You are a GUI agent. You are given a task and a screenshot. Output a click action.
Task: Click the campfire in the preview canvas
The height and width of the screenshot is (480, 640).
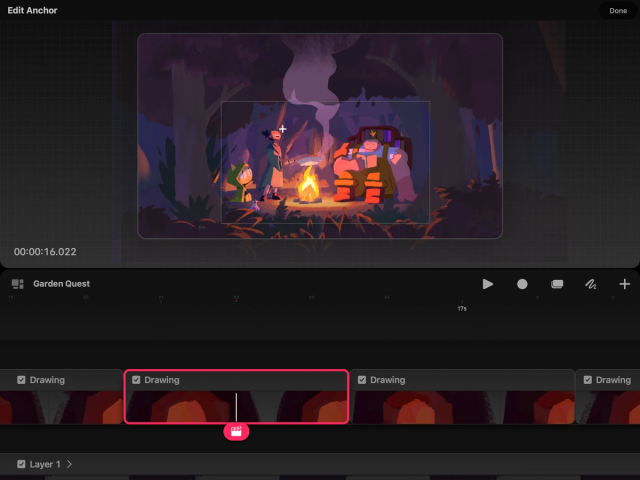[x=309, y=185]
